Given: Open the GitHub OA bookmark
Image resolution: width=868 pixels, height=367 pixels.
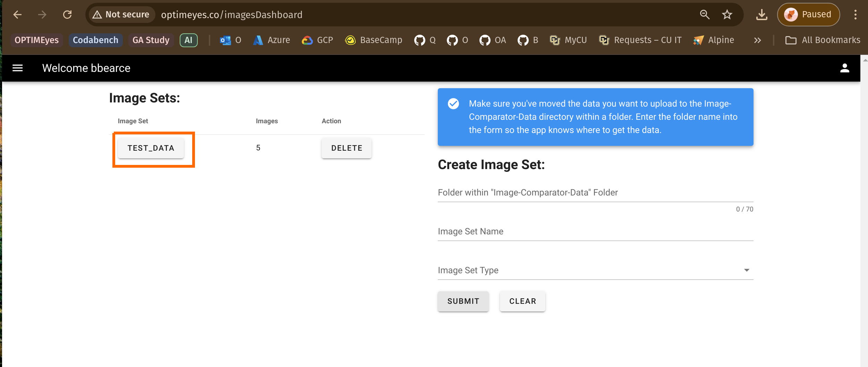Looking at the screenshot, I should click(x=493, y=40).
